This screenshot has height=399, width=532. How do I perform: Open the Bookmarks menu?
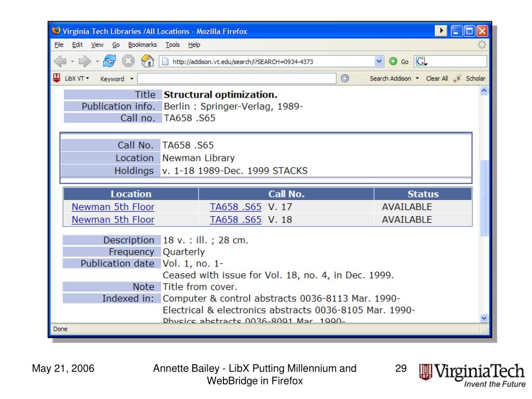(x=142, y=45)
